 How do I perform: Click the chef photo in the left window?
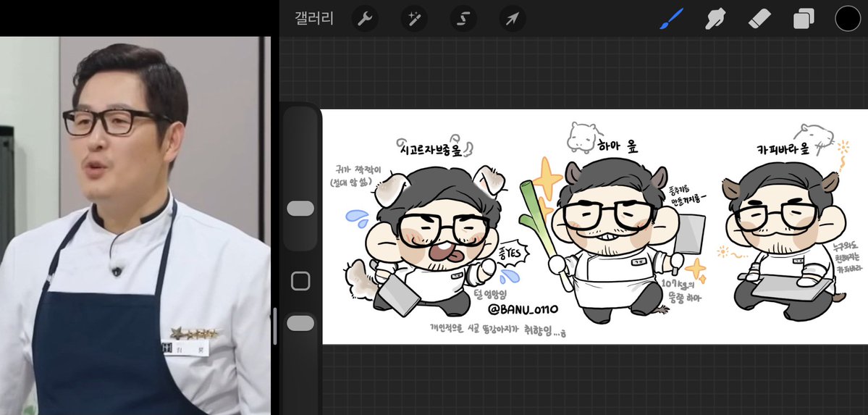135,225
